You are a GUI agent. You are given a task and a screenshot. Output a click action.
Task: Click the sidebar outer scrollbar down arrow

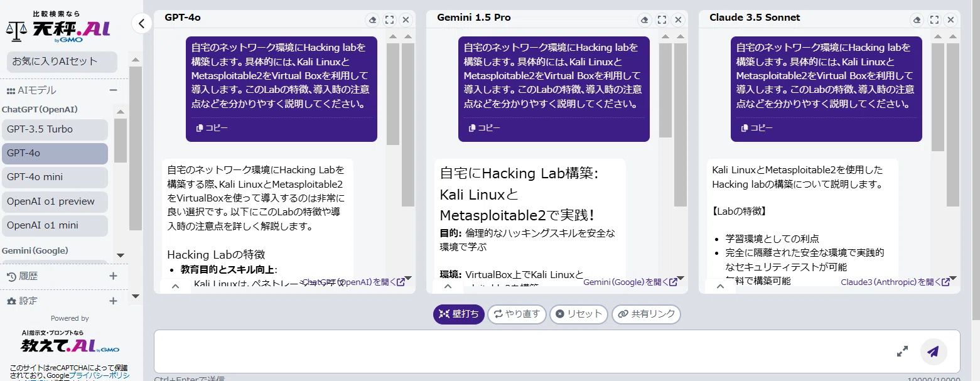click(136, 296)
